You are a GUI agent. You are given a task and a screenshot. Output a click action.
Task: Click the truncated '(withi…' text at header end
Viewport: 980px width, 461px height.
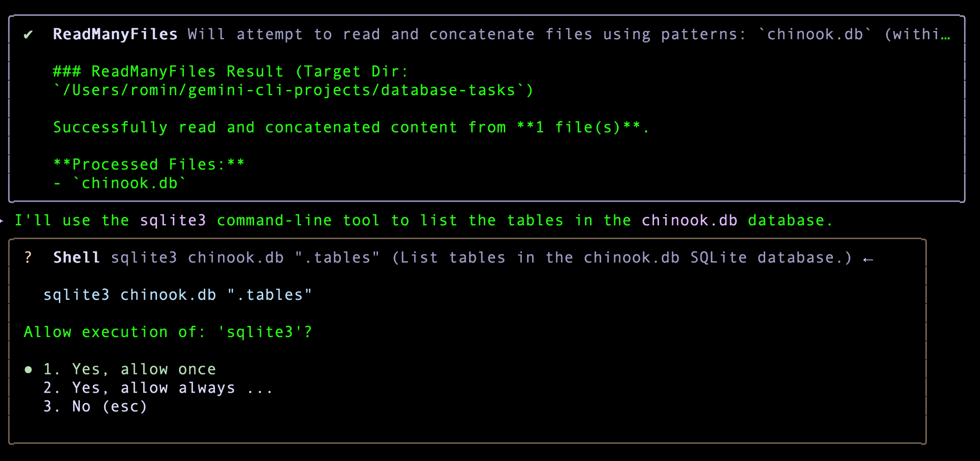tap(917, 34)
